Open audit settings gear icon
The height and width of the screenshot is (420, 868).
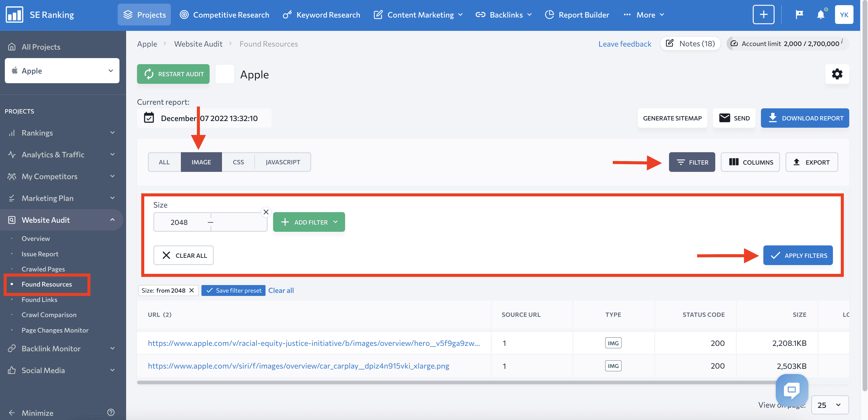point(837,74)
